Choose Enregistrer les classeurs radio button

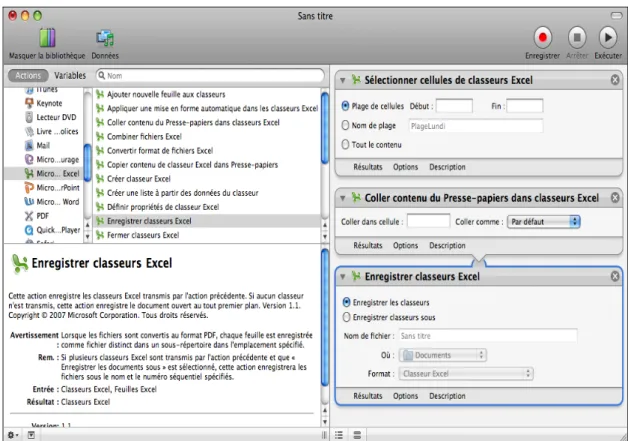click(346, 302)
